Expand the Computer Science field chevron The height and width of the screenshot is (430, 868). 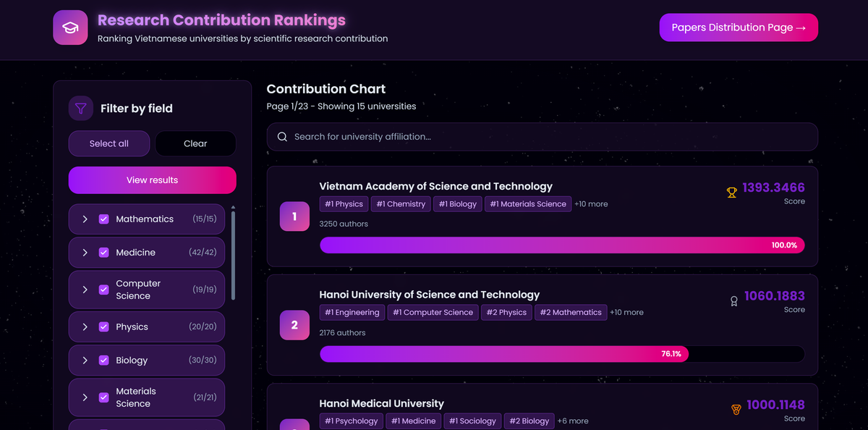[85, 290]
